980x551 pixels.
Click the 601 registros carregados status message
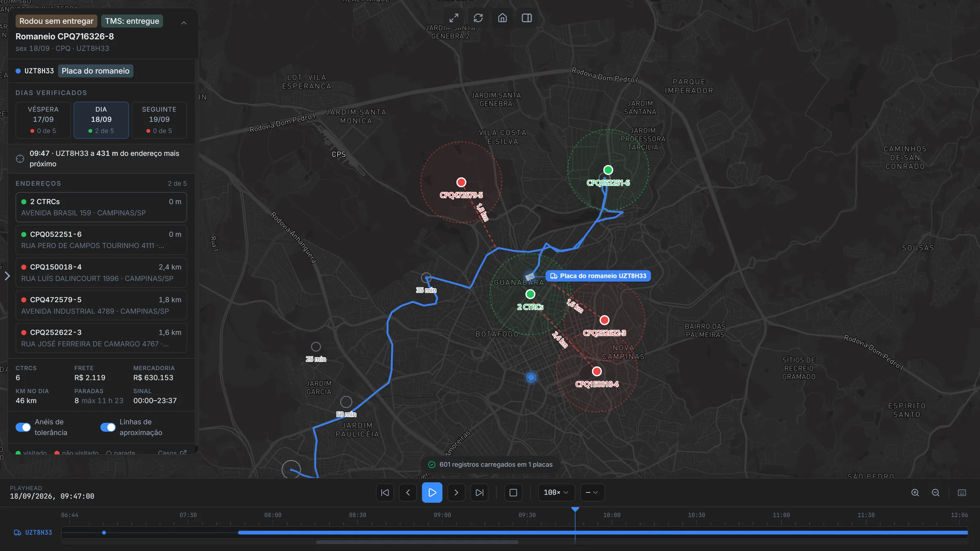490,464
